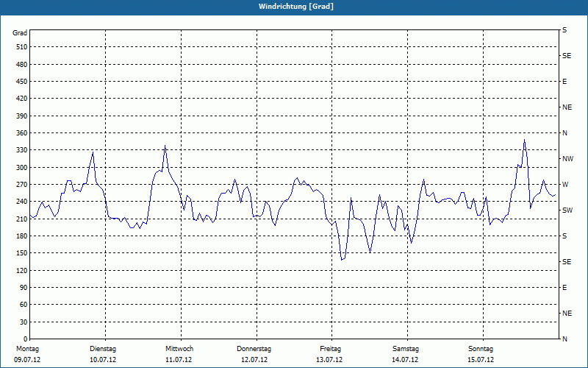
Task: Select the 390 axis value
Action: (22, 116)
